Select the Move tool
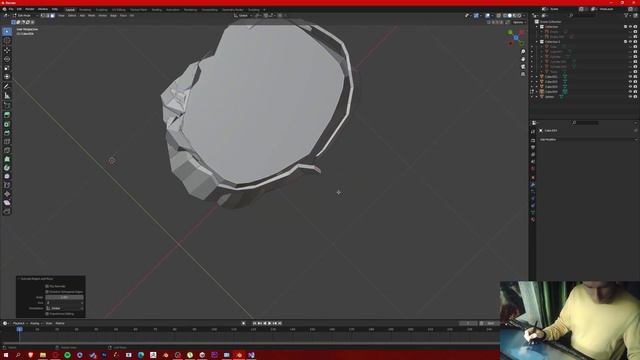Image resolution: width=640 pixels, height=360 pixels. pos(7,50)
